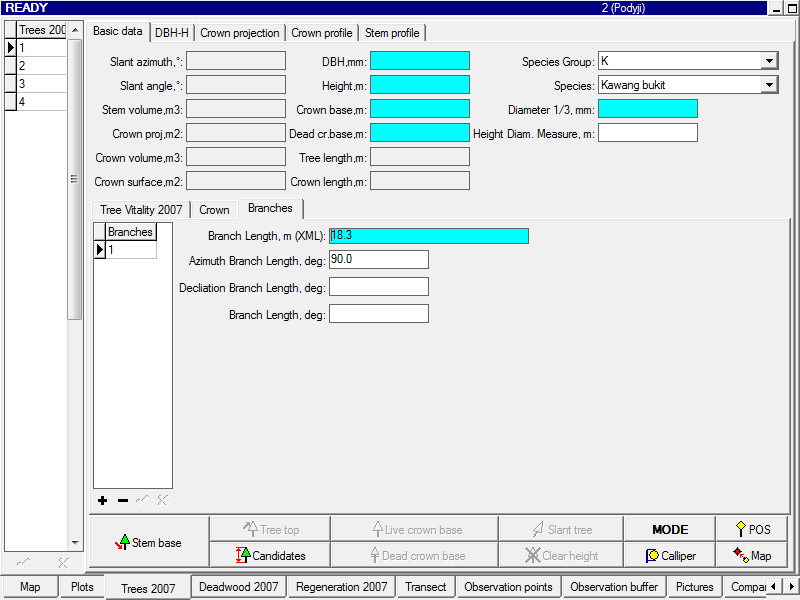The height and width of the screenshot is (600, 800).
Task: Select tree row 3 in list
Action: tap(41, 84)
